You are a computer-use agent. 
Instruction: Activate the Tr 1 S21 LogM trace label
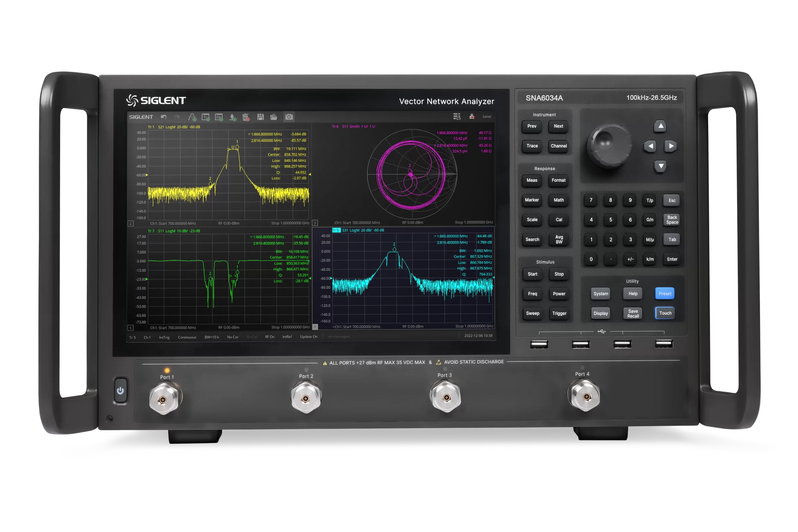pos(174,127)
